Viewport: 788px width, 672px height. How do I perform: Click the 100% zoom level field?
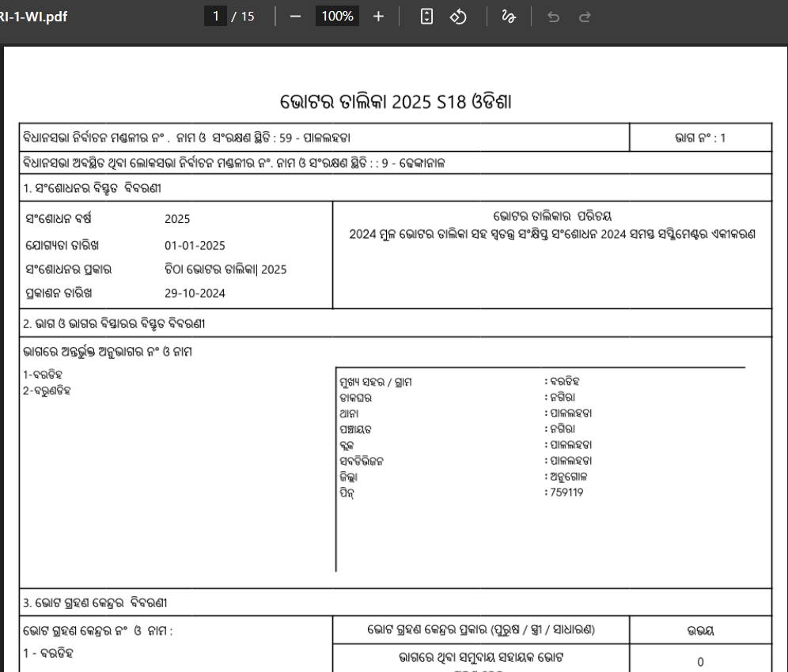point(337,17)
